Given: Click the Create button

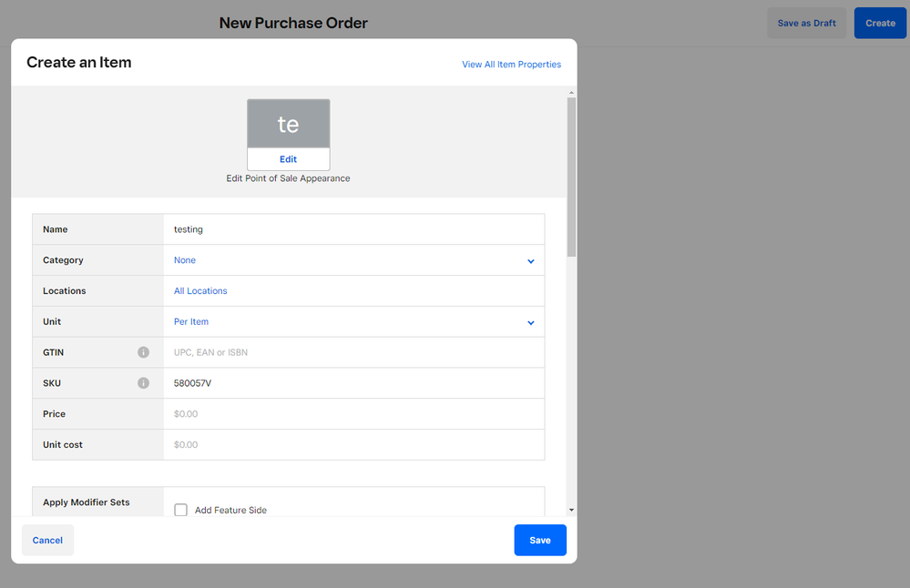Looking at the screenshot, I should pos(879,23).
